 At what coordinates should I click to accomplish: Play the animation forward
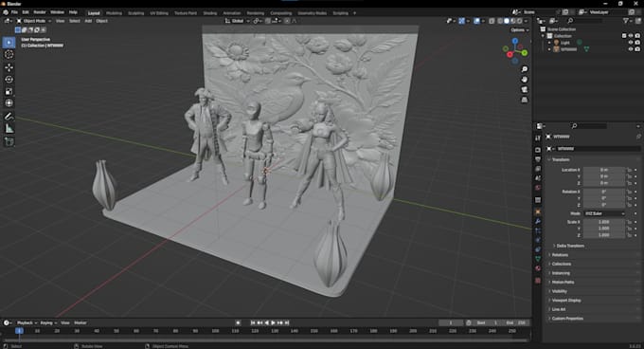tap(273, 323)
